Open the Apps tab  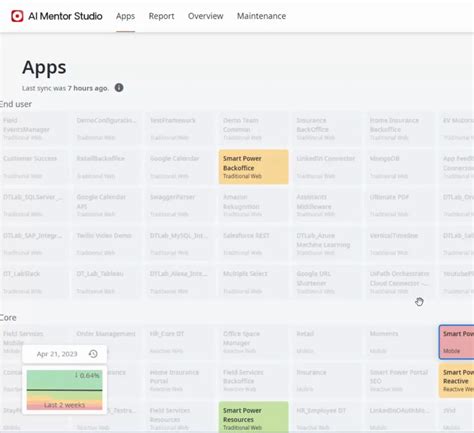click(x=125, y=16)
